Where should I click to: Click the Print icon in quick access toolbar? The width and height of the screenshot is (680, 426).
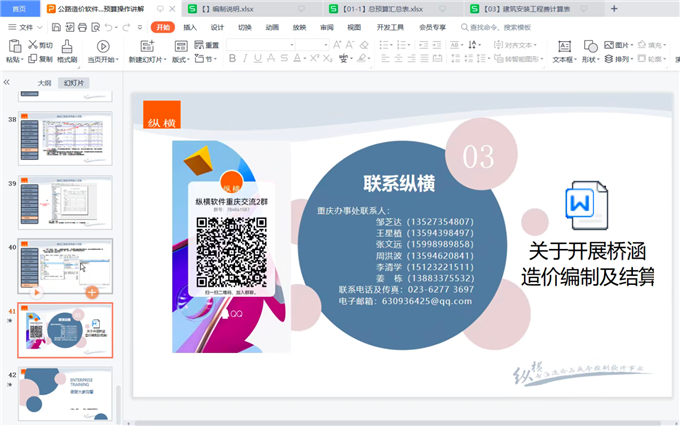82,27
